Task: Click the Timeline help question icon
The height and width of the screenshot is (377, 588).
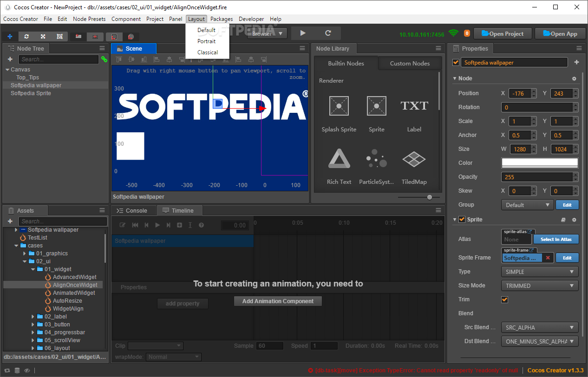Action: coord(201,225)
